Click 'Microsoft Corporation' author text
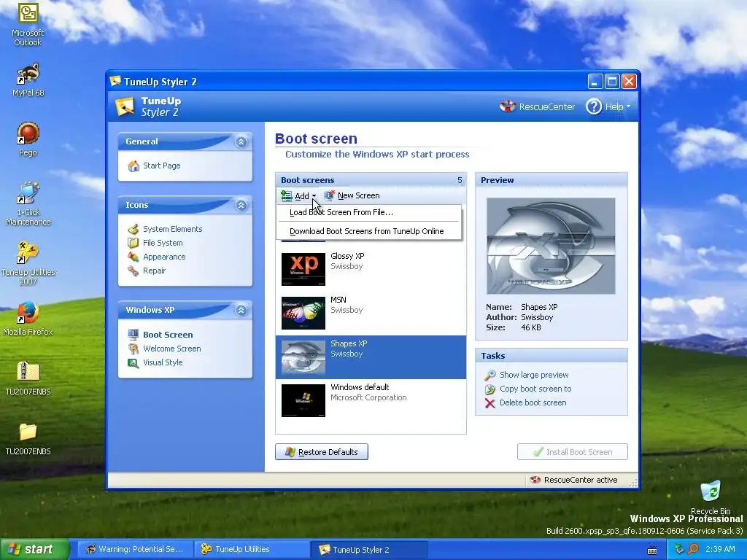The width and height of the screenshot is (747, 560). point(368,397)
